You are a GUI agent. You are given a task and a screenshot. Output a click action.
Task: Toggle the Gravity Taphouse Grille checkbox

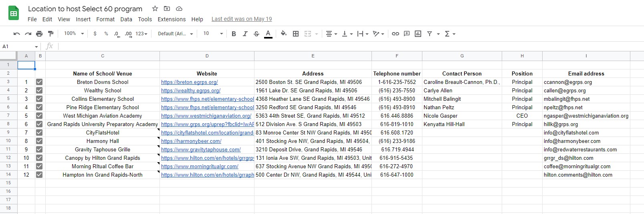point(39,149)
